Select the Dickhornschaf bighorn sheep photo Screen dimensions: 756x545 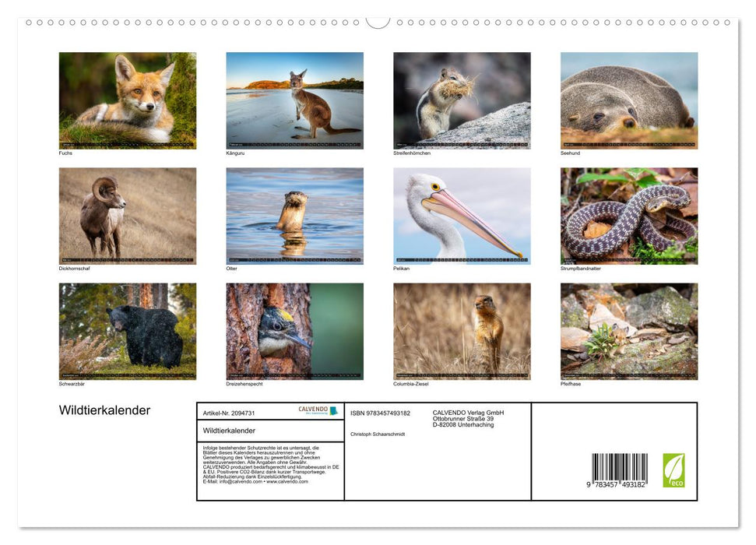127,214
